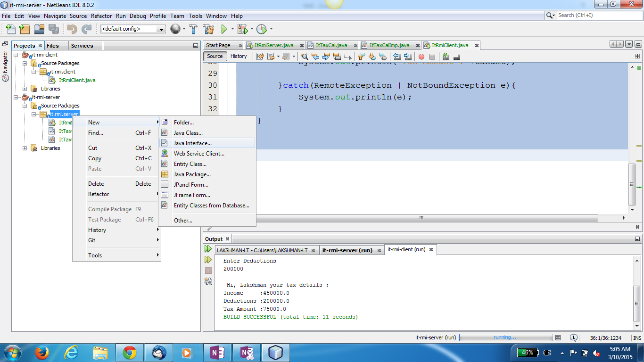Click the Undo arrow icon
The image size is (644, 362).
72,29
